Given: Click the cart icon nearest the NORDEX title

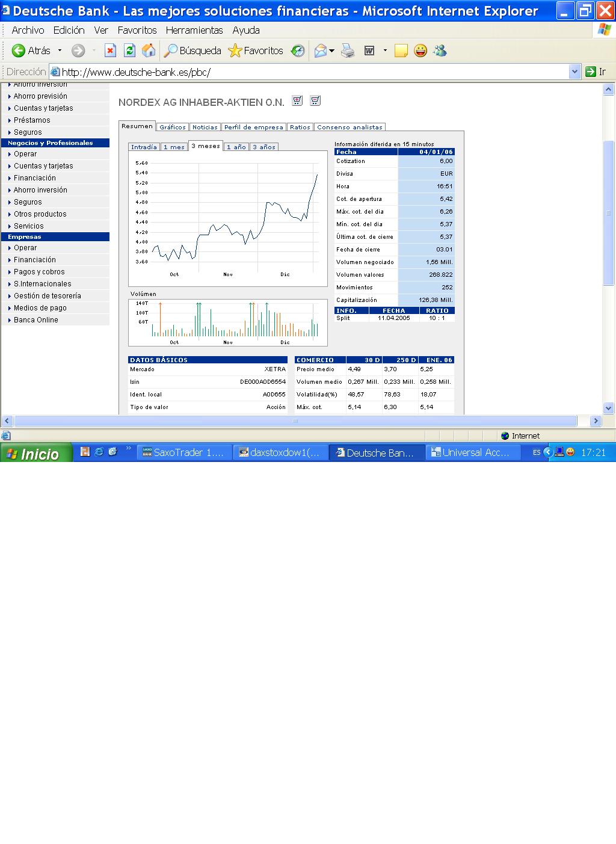Looking at the screenshot, I should click(x=297, y=100).
